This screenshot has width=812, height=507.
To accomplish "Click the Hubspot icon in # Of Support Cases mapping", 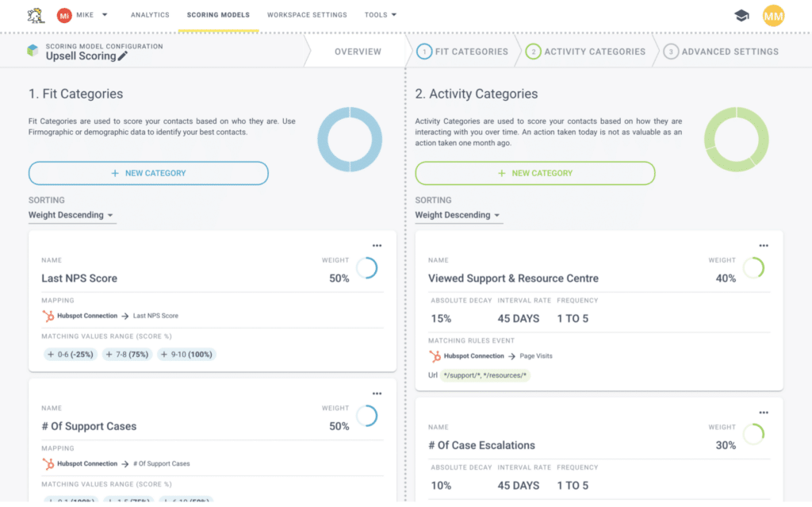I will tap(48, 464).
